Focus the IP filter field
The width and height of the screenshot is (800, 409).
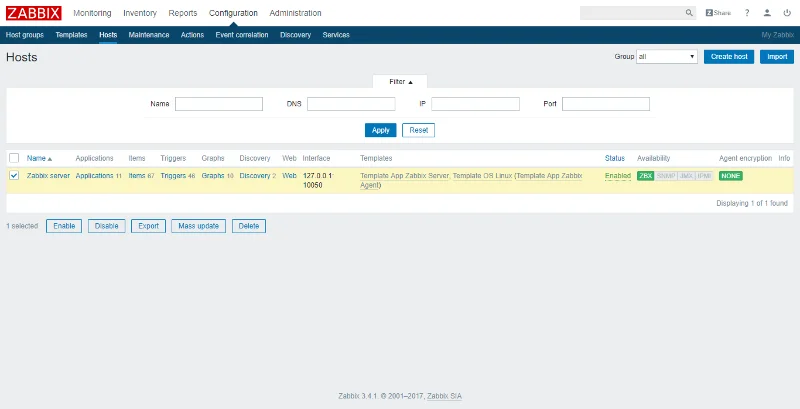point(476,104)
